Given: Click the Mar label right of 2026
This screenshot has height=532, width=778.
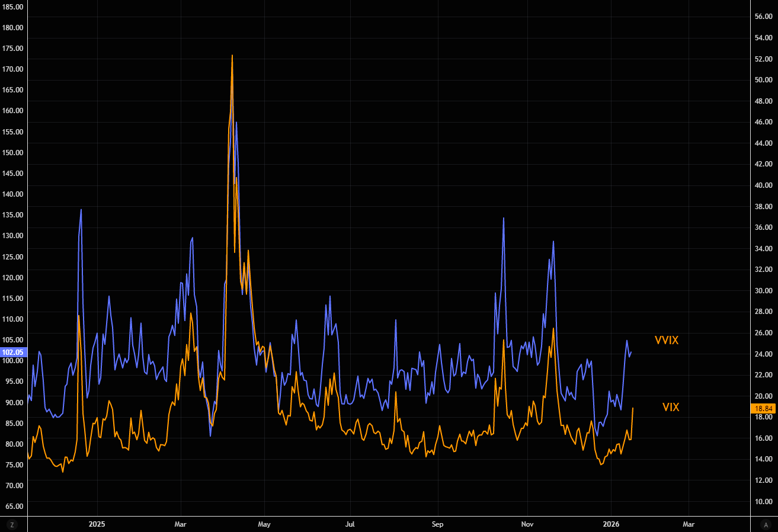Looking at the screenshot, I should coord(689,524).
